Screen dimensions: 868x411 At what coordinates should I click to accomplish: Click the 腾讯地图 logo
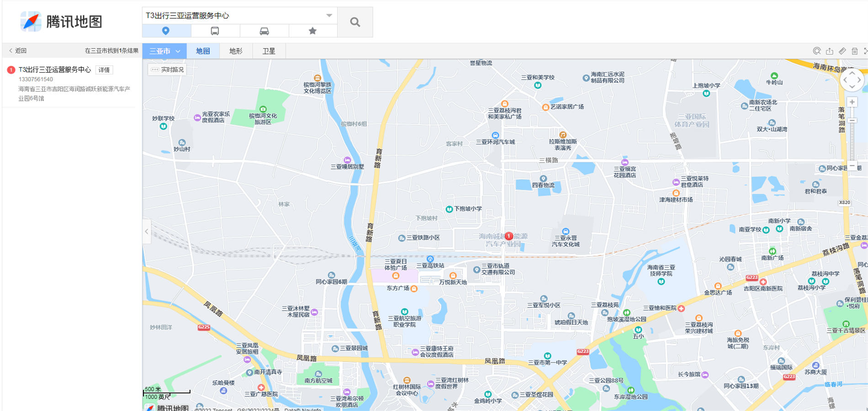pyautogui.click(x=61, y=21)
